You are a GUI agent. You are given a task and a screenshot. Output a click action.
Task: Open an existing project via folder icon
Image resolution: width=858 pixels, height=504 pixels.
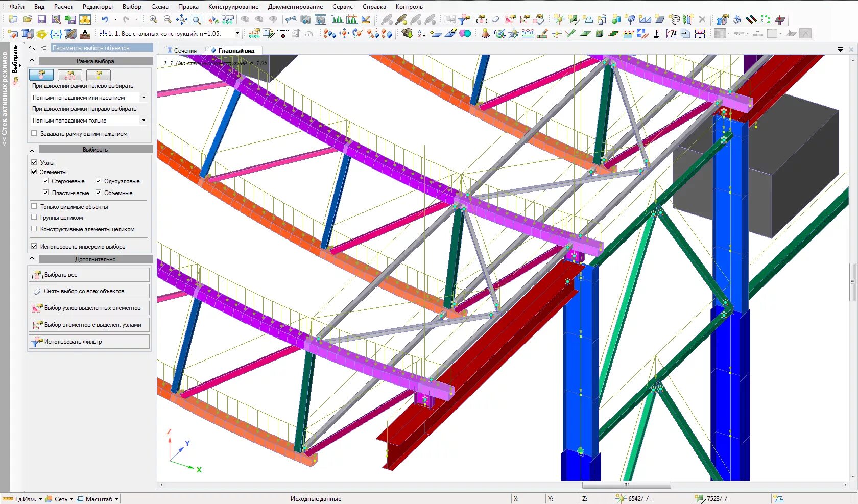pos(27,19)
